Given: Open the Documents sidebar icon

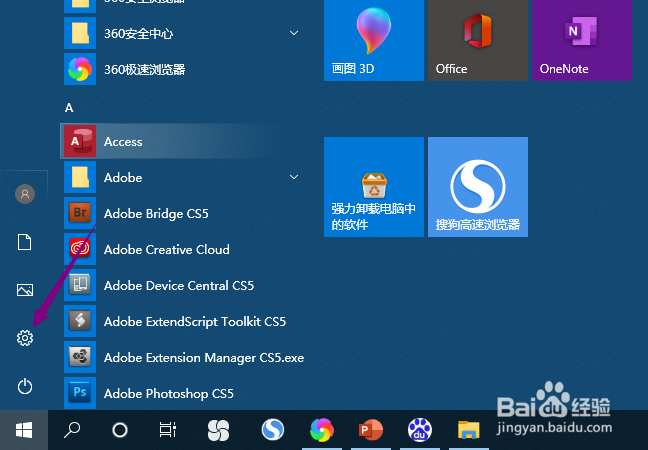Looking at the screenshot, I should pos(24,242).
